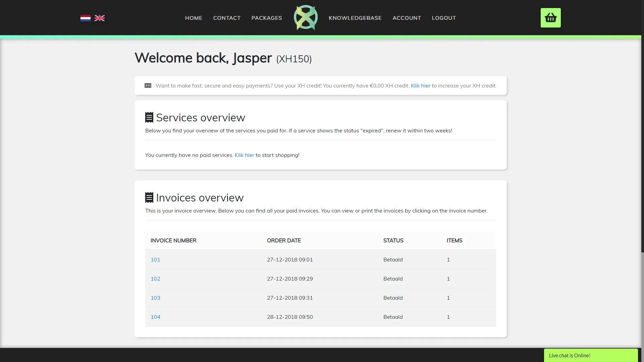Open invoice 102
Screen dimensions: 644x362
pos(155,279)
